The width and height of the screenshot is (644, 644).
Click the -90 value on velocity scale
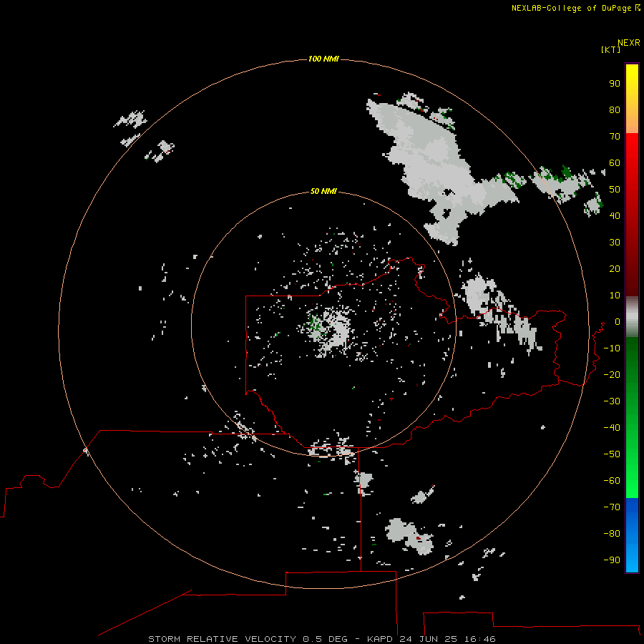pos(612,560)
